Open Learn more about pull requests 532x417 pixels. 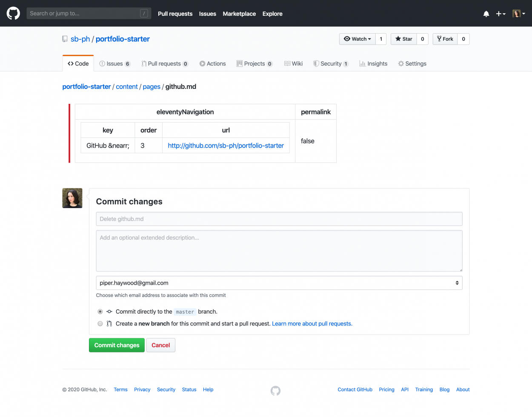coord(312,323)
